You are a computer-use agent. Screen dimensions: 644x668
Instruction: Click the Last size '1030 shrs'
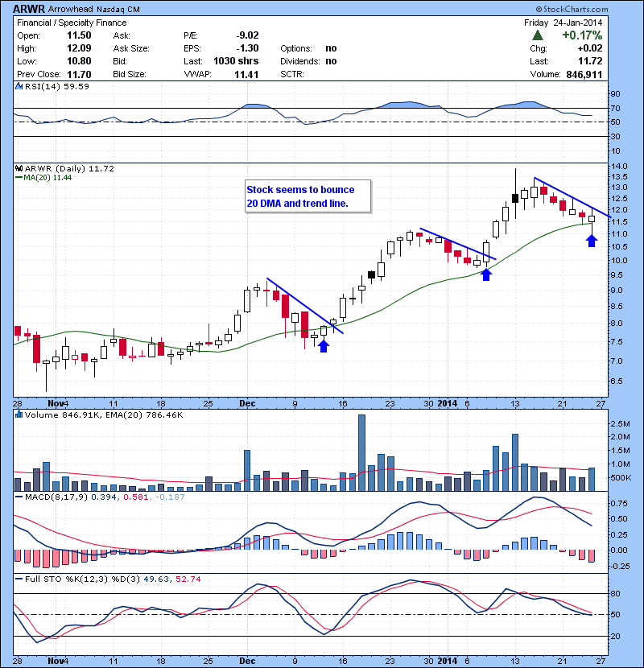pos(236,61)
